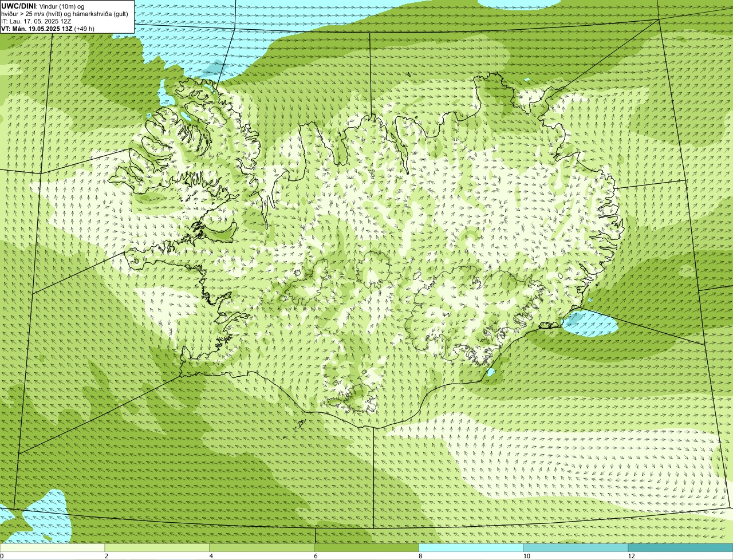Click the legend label "6"
Image resolution: width=733 pixels, height=560 pixels.
316,556
